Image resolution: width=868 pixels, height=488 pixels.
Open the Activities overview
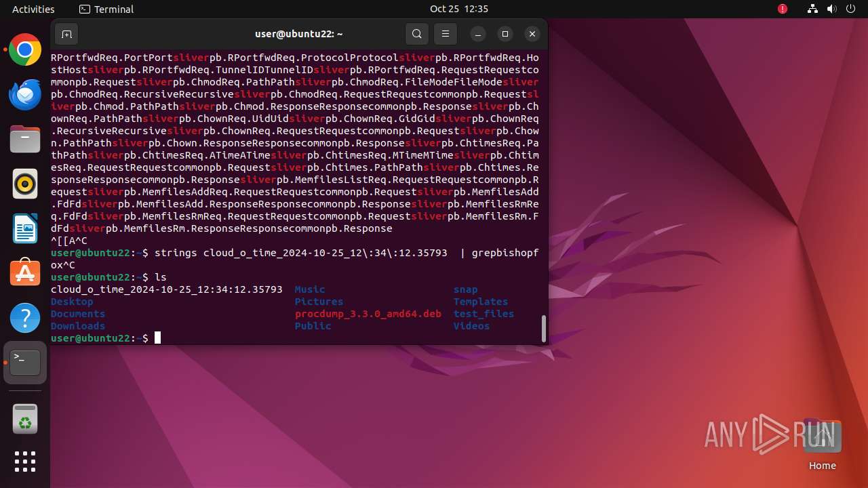click(33, 9)
